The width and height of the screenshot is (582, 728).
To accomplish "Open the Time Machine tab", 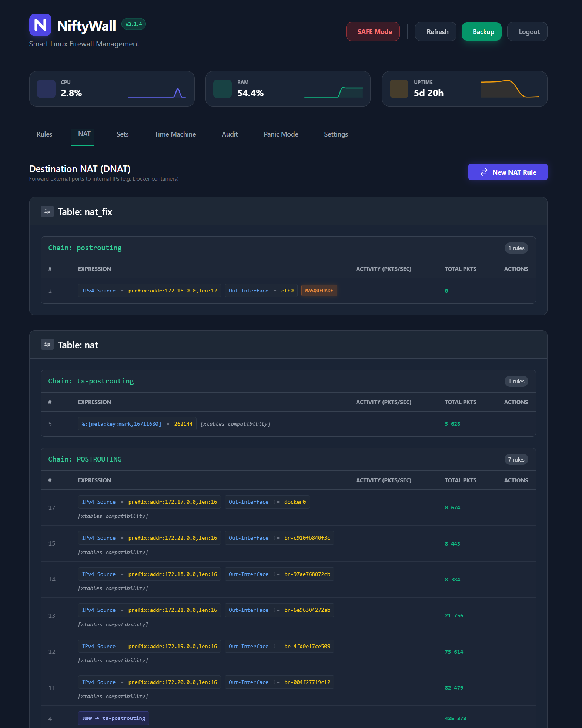I will tap(175, 134).
